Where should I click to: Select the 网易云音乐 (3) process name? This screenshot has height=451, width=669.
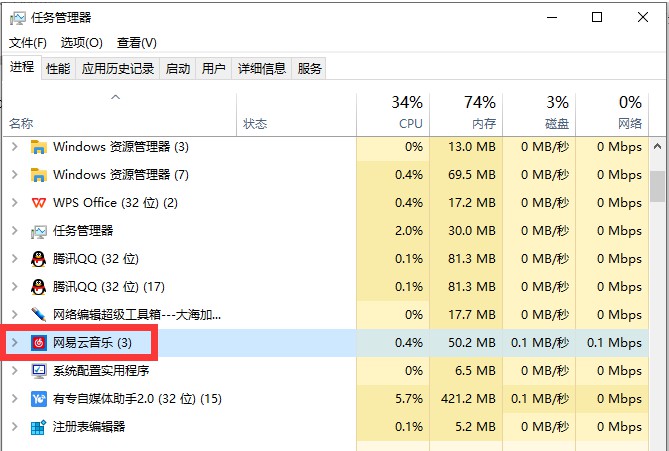tap(92, 343)
